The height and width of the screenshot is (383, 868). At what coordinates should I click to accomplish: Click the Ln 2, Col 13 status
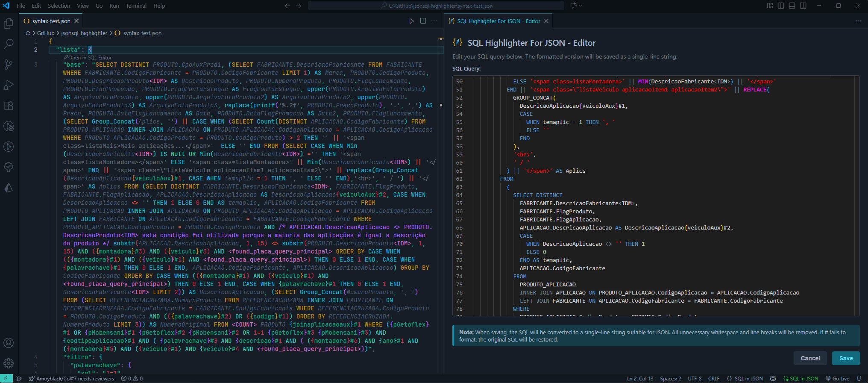(640, 378)
